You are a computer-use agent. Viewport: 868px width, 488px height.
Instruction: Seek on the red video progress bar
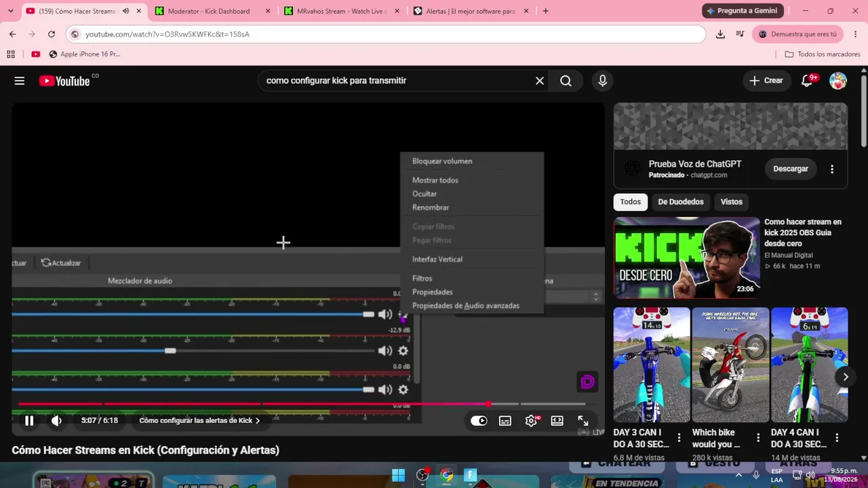point(301,404)
